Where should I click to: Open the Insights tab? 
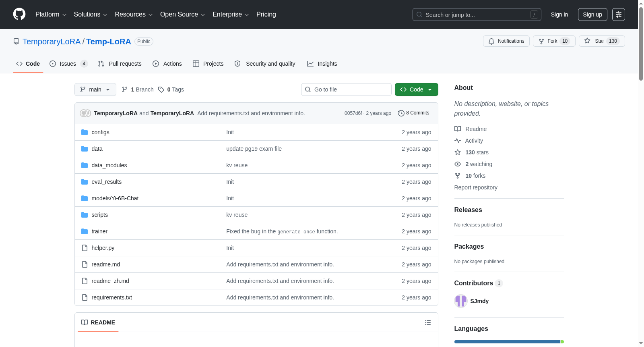(x=322, y=64)
